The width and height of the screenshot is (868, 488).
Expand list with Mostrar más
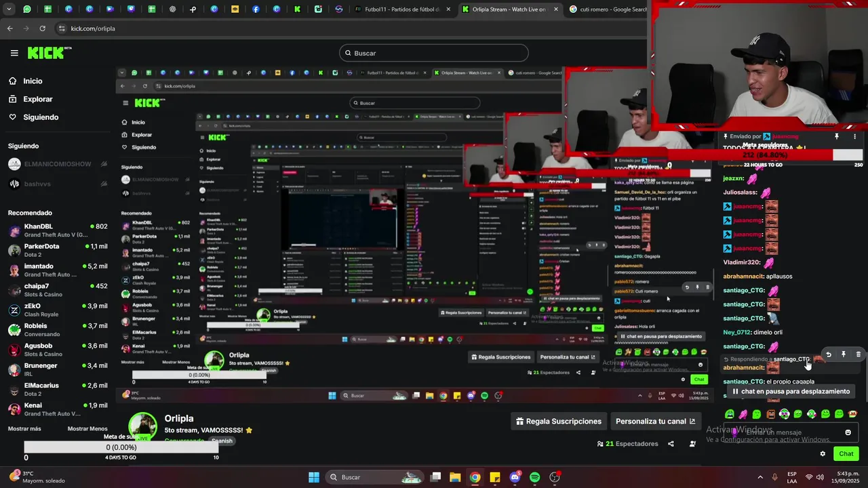[24, 429]
